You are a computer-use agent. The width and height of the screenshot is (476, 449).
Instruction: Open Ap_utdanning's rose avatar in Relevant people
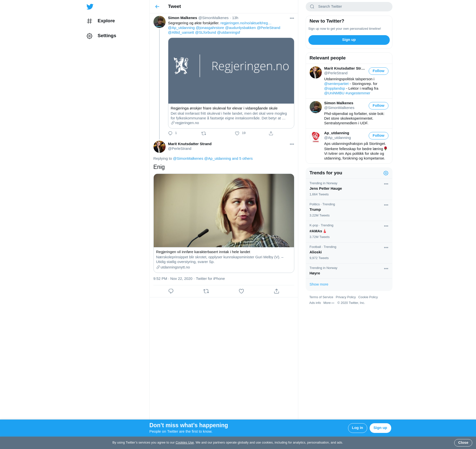tap(316, 137)
